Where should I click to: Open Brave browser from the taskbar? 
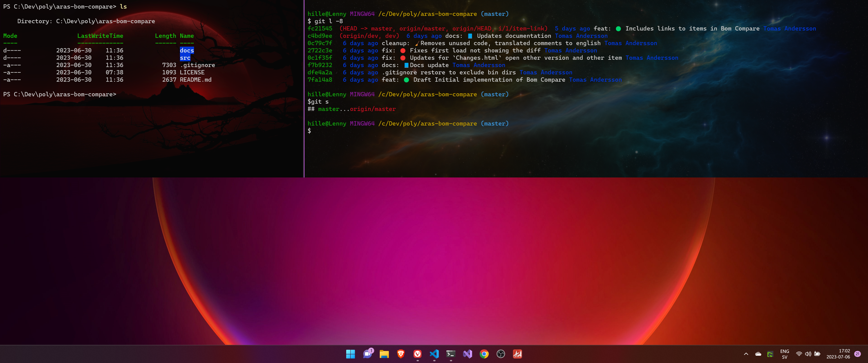[401, 354]
